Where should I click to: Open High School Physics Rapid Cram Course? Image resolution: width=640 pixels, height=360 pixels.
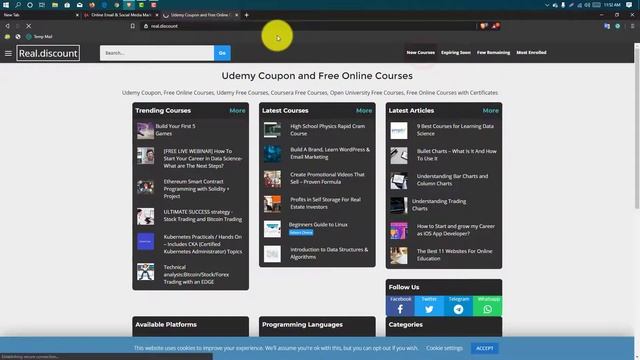(x=327, y=130)
